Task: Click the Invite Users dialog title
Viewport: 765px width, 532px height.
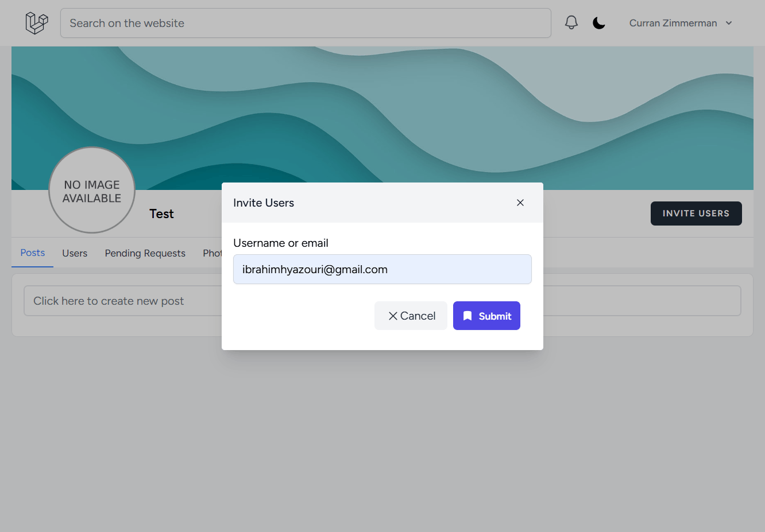Action: point(264,203)
